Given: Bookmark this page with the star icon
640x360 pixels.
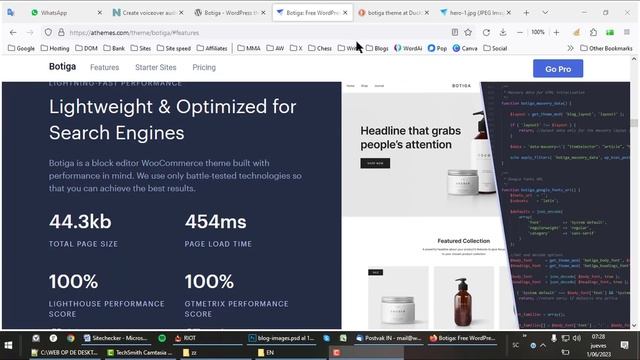Looking at the screenshot, I should click(x=468, y=32).
